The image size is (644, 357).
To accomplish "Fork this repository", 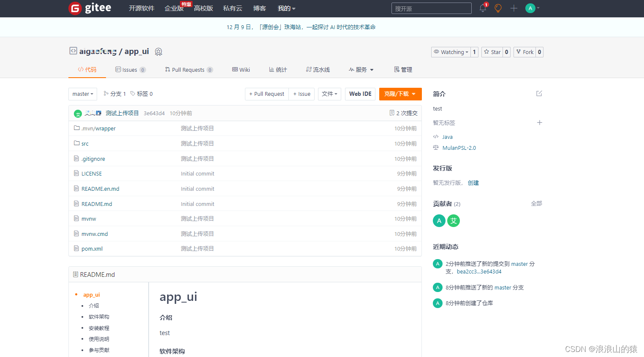I will [x=524, y=52].
